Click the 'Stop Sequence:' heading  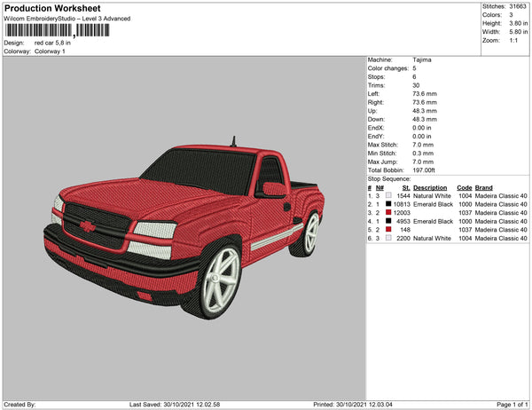click(x=389, y=179)
